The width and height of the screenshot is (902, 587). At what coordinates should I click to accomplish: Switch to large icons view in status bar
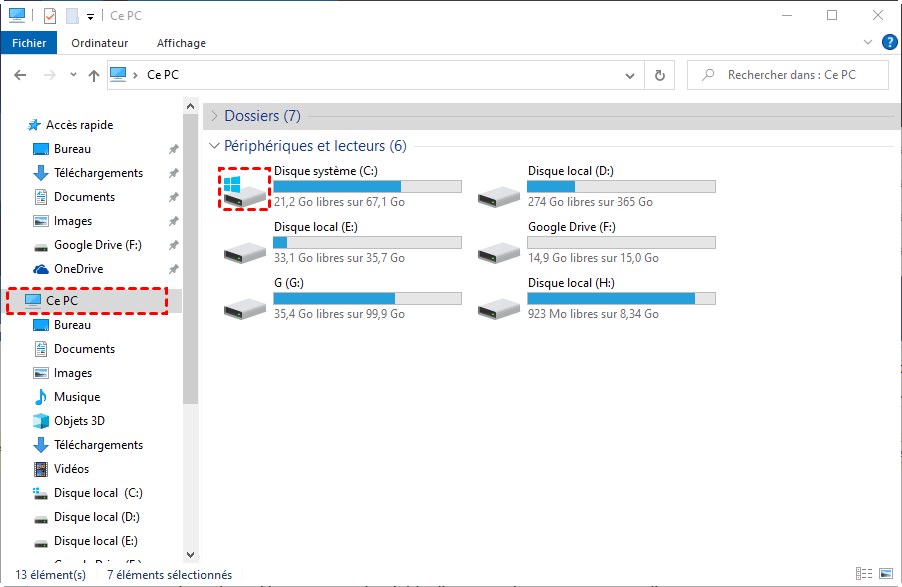pyautogui.click(x=885, y=575)
